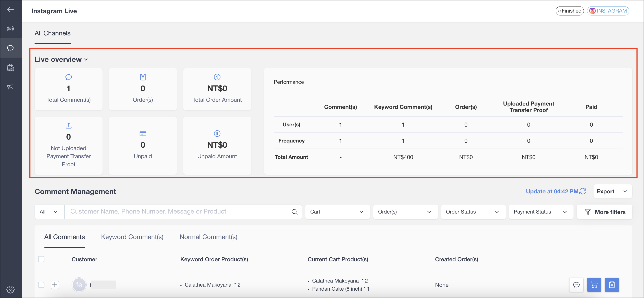This screenshot has width=644, height=298.
Task: Go back with the left arrow icon
Action: point(10,9)
